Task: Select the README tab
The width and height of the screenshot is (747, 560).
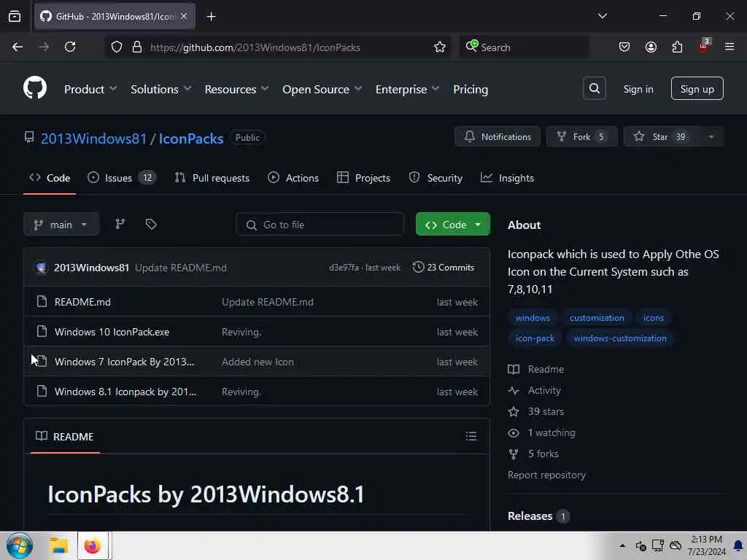Action: (x=65, y=436)
